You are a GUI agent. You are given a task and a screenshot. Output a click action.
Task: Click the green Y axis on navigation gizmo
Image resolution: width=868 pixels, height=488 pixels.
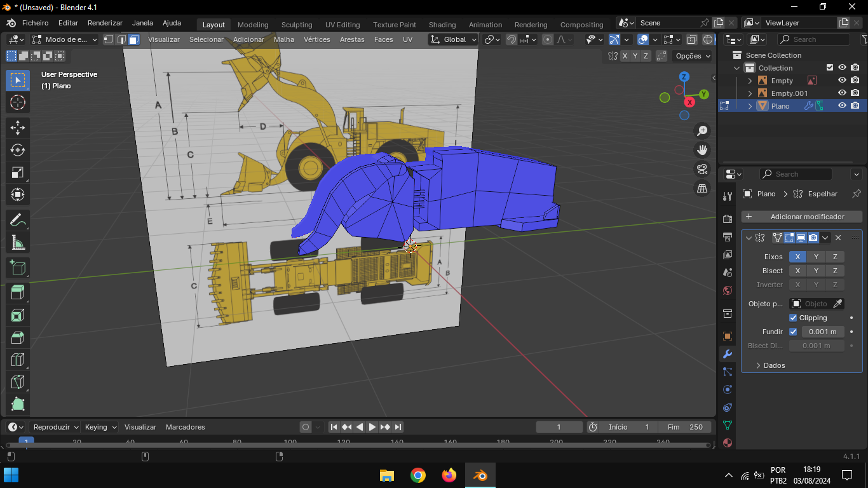703,94
